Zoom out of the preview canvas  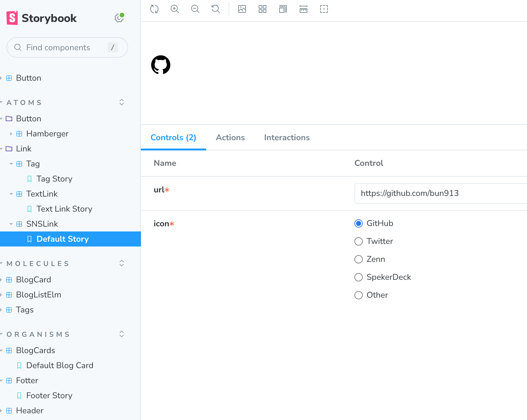tap(195, 9)
